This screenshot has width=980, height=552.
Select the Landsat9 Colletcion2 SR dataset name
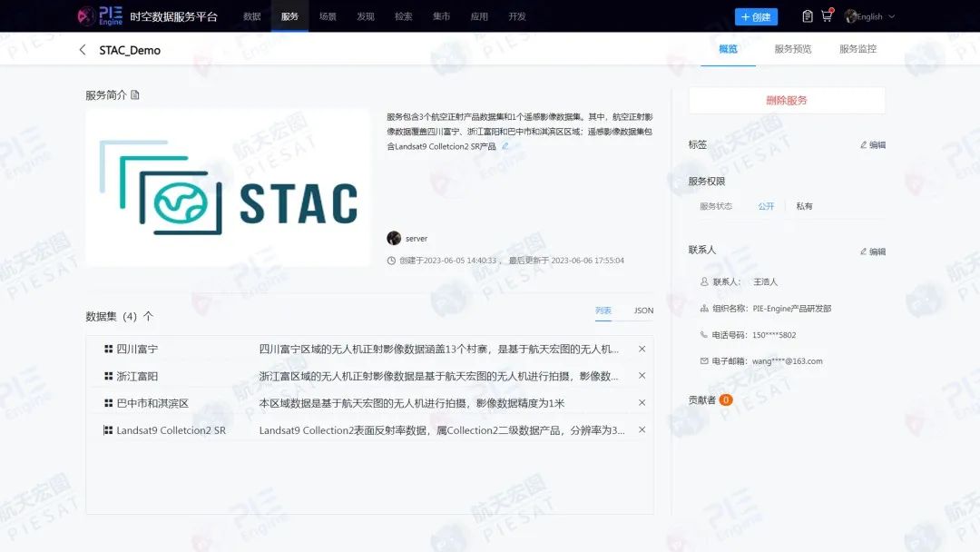[x=171, y=430]
